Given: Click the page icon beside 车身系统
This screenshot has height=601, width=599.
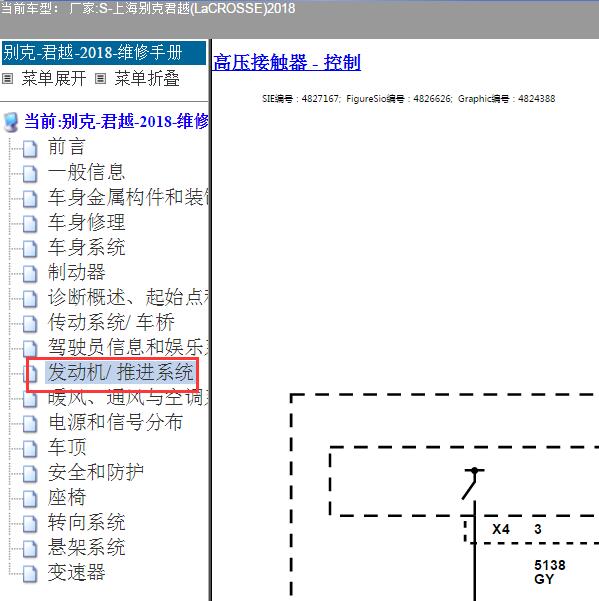Looking at the screenshot, I should pos(30,249).
